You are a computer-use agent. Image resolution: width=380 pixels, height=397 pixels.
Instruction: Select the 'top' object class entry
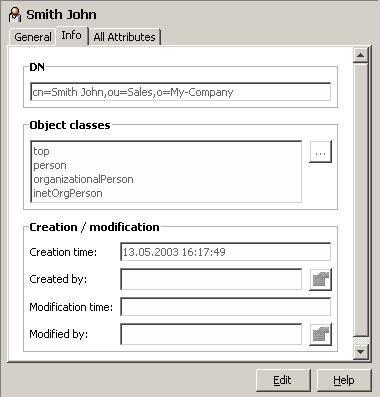point(41,152)
